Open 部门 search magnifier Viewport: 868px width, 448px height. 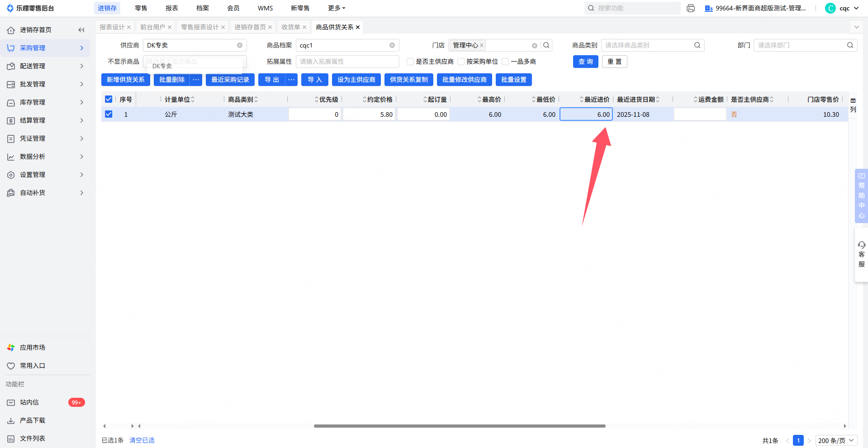click(x=850, y=45)
